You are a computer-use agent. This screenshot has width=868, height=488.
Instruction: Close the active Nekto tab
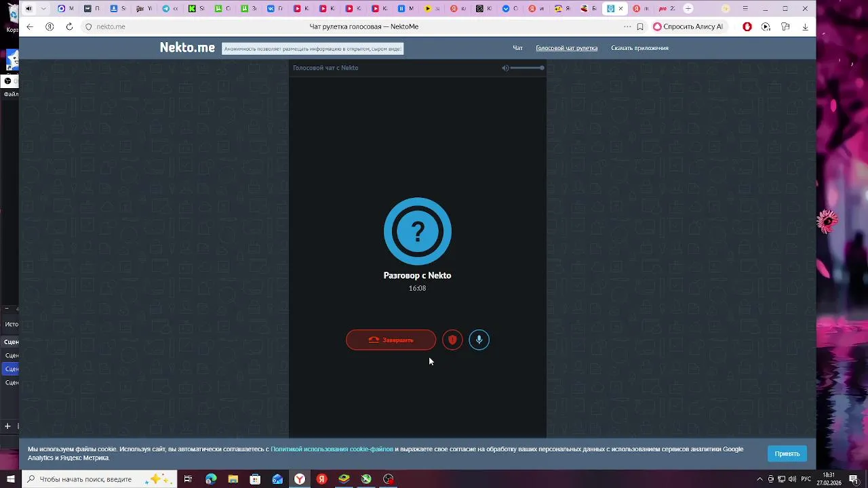click(x=620, y=9)
